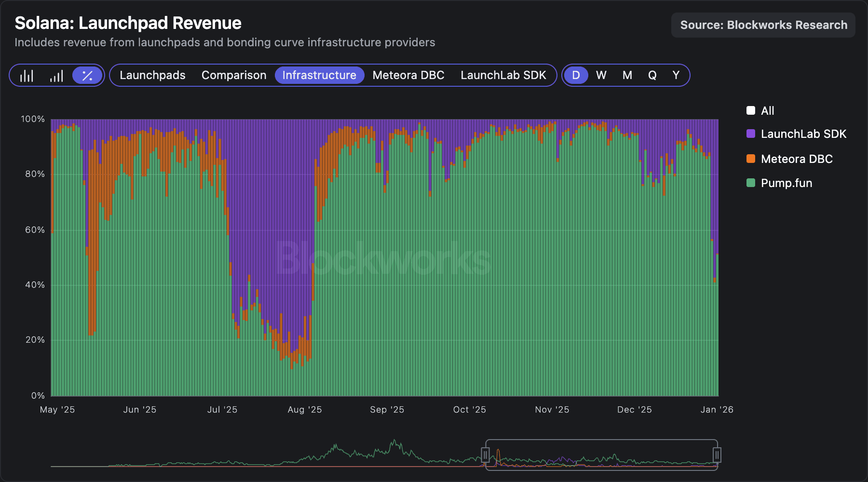Viewport: 868px width, 482px height.
Task: Switch to the LaunchLab SDK tab
Action: click(x=503, y=75)
